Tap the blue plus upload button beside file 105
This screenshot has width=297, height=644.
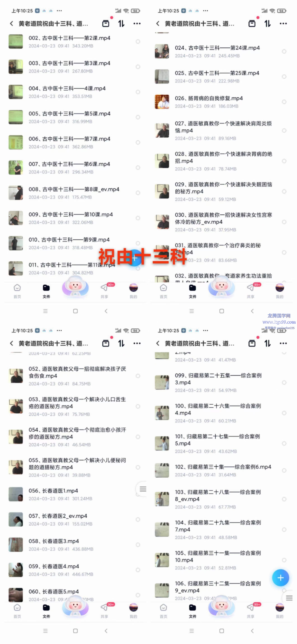(x=280, y=577)
